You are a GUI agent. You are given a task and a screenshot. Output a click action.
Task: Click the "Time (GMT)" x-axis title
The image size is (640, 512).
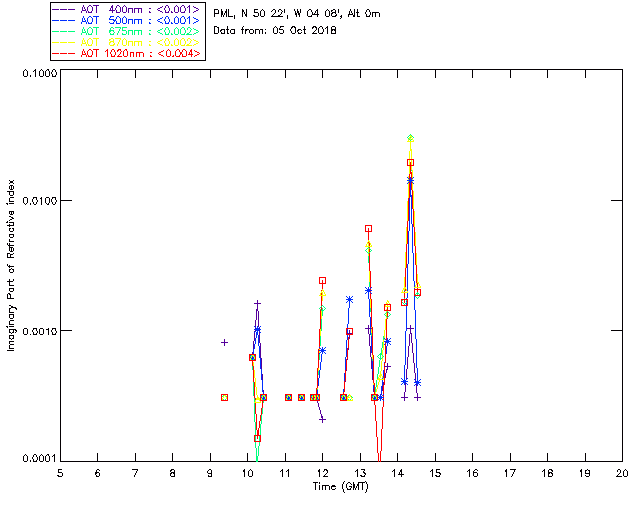point(341,487)
